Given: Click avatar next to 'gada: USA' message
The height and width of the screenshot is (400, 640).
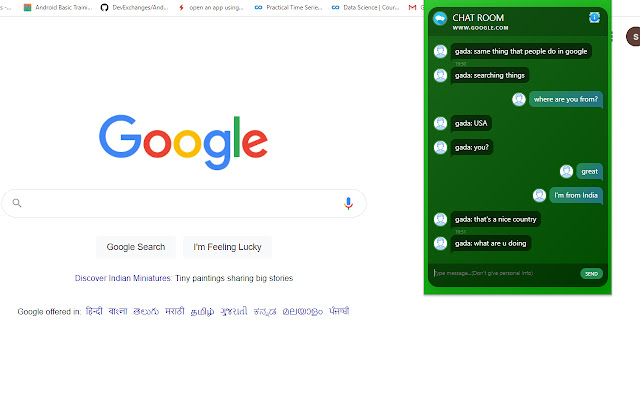Looking at the screenshot, I should pos(440,123).
